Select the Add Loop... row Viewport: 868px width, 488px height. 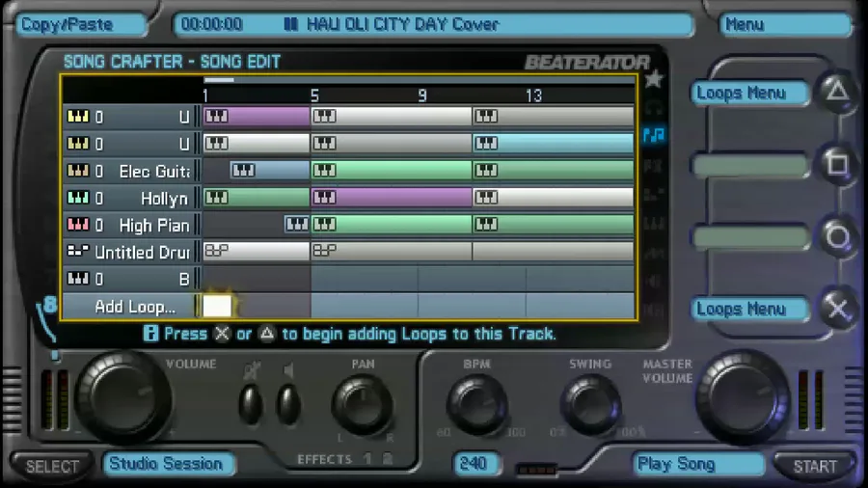[132, 306]
